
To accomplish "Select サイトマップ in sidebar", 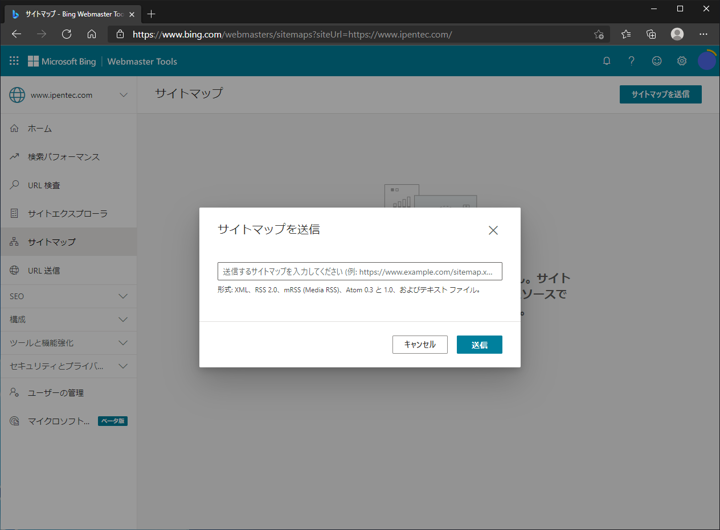I will click(x=68, y=242).
